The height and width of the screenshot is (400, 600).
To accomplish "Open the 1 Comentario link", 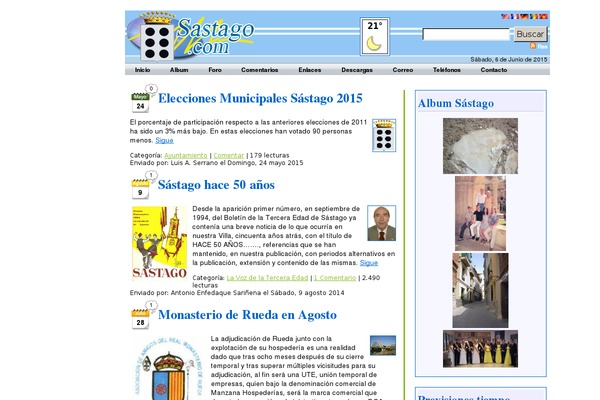I will 335,278.
